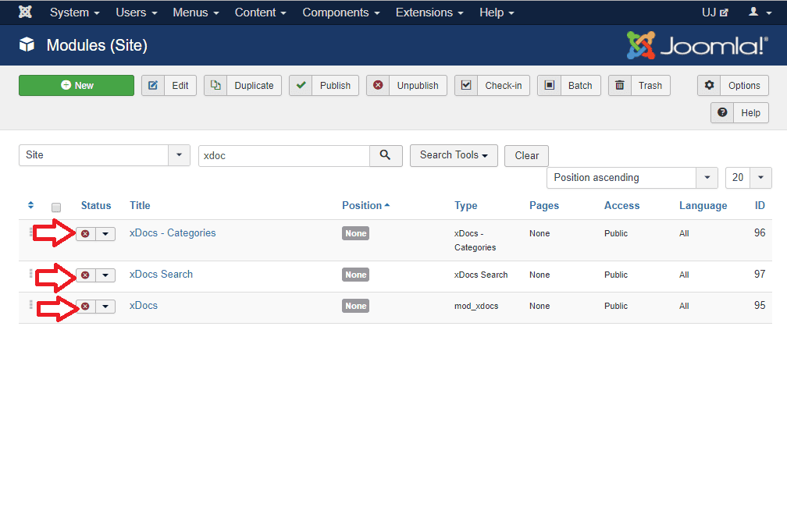Click the Options gear button

tap(733, 86)
